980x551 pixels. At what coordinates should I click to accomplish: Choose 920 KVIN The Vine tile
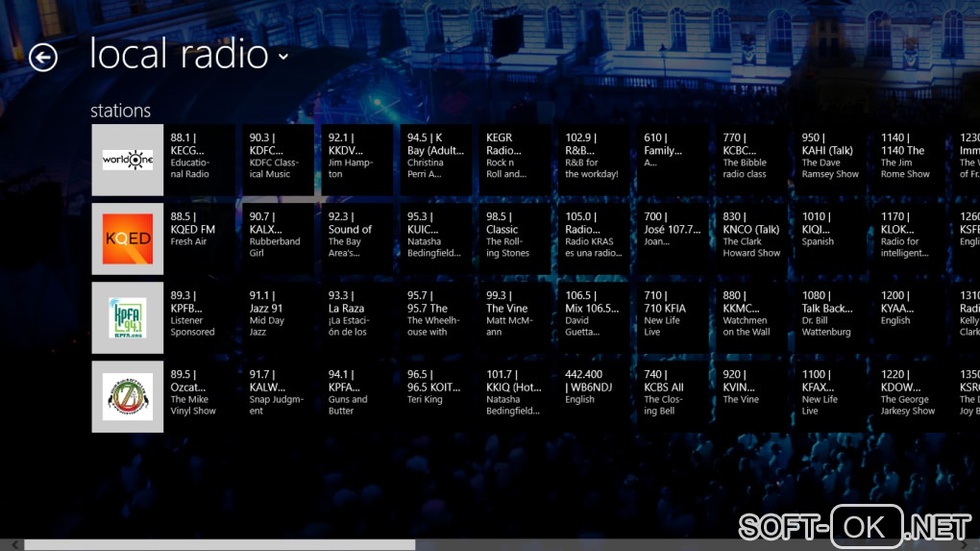pyautogui.click(x=751, y=396)
